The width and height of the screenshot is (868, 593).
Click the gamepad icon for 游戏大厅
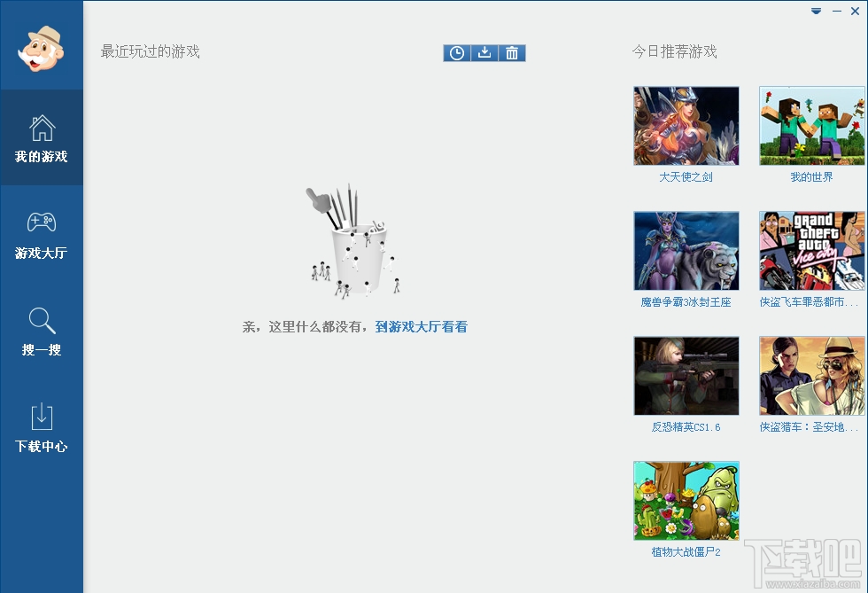tap(42, 223)
